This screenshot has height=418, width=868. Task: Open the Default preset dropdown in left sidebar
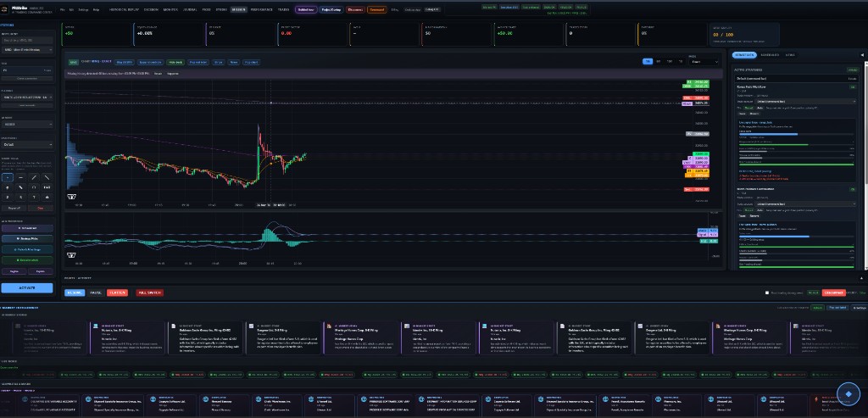(27, 144)
